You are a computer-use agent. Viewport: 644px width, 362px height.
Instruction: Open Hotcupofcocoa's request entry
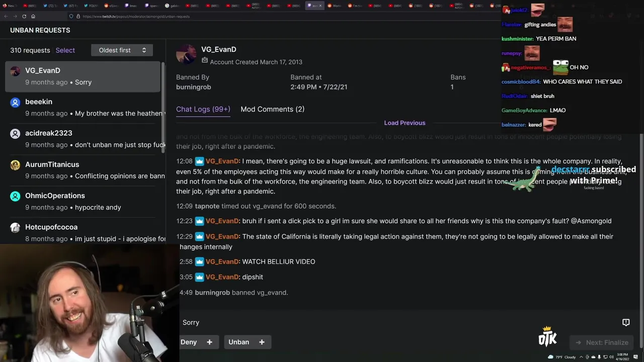tap(83, 232)
